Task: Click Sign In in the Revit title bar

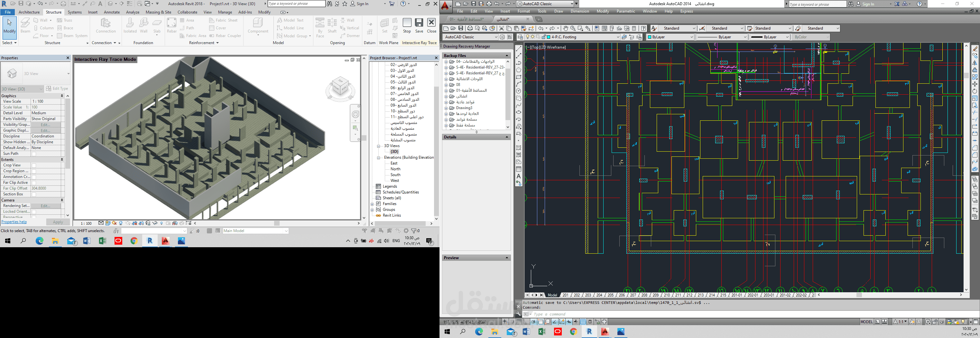Action: [x=359, y=4]
